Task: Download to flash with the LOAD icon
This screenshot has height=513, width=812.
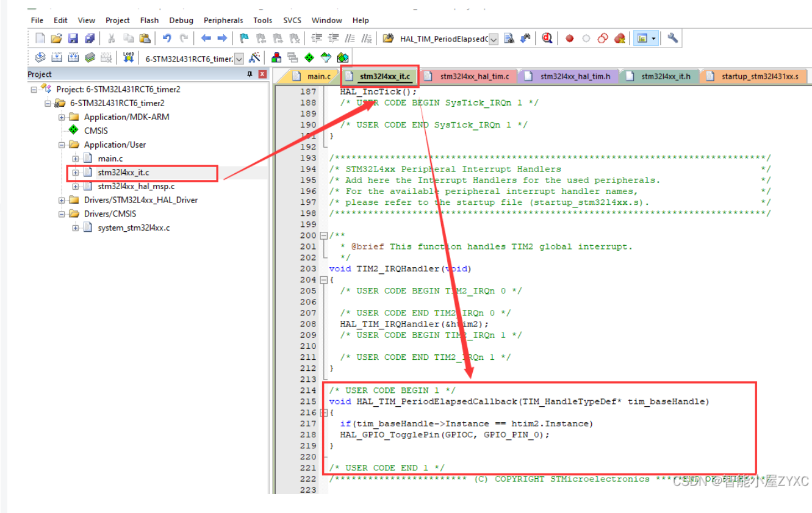Action: click(128, 57)
